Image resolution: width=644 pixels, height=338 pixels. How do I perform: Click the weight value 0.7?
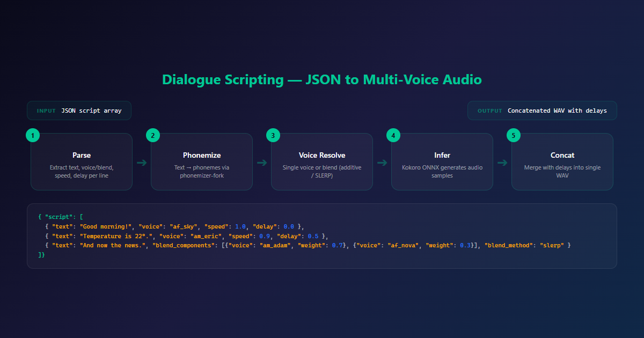[x=338, y=245]
